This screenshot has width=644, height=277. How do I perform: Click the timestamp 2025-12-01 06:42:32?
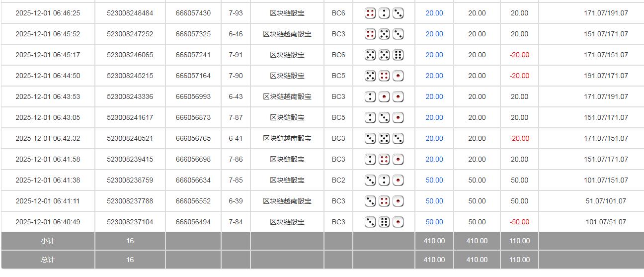click(48, 139)
